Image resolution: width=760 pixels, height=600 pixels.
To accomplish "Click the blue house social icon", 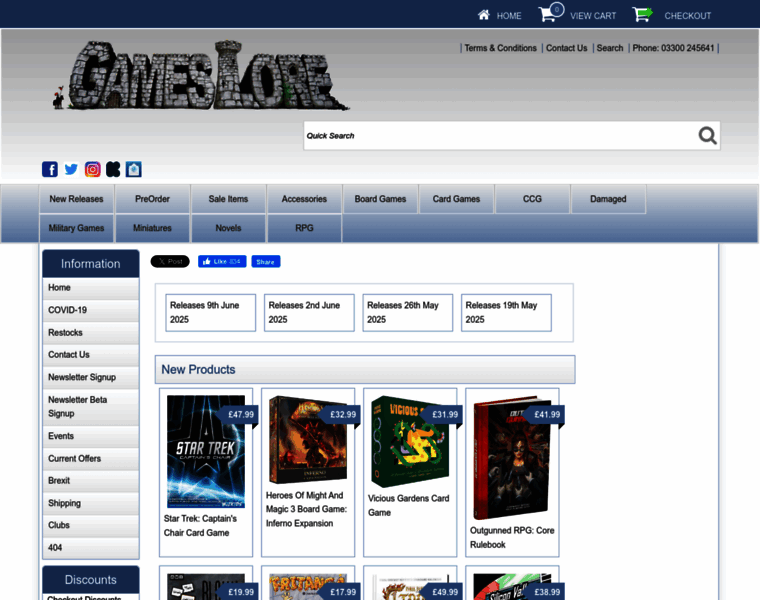I will tap(133, 169).
